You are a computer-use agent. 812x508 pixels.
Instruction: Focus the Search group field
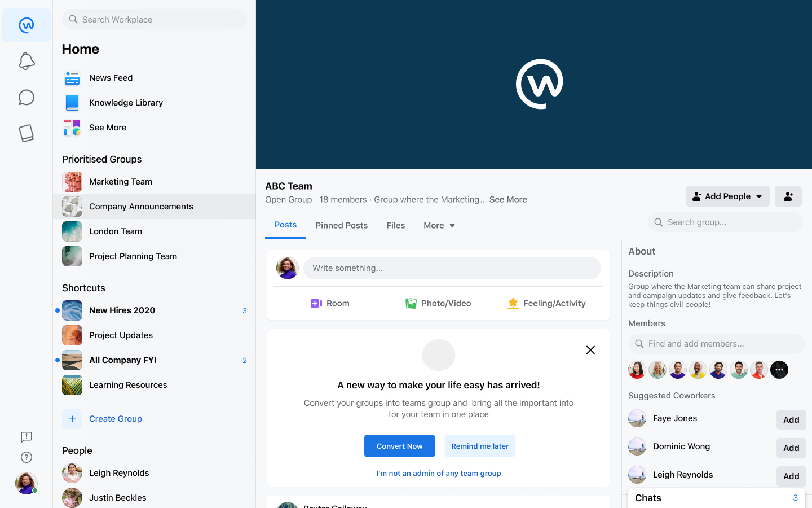tap(725, 222)
